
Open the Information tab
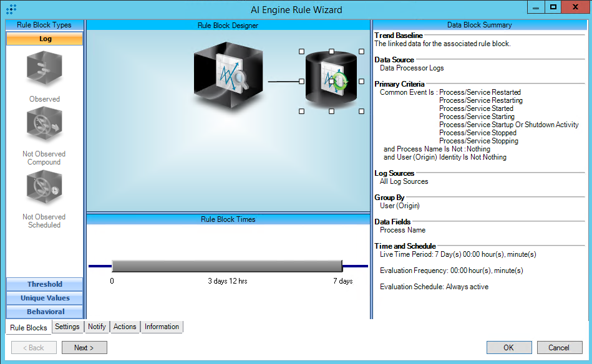click(x=162, y=327)
